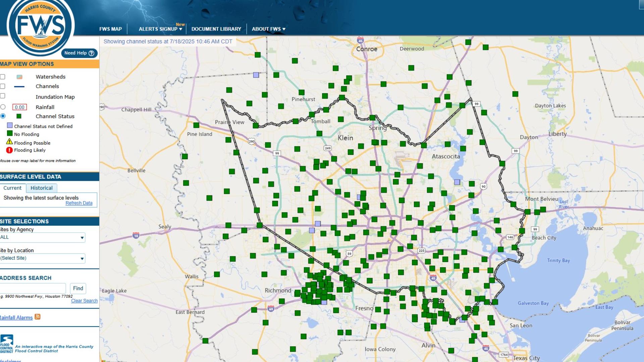Switch to the Historical surface level tab

[x=41, y=188]
